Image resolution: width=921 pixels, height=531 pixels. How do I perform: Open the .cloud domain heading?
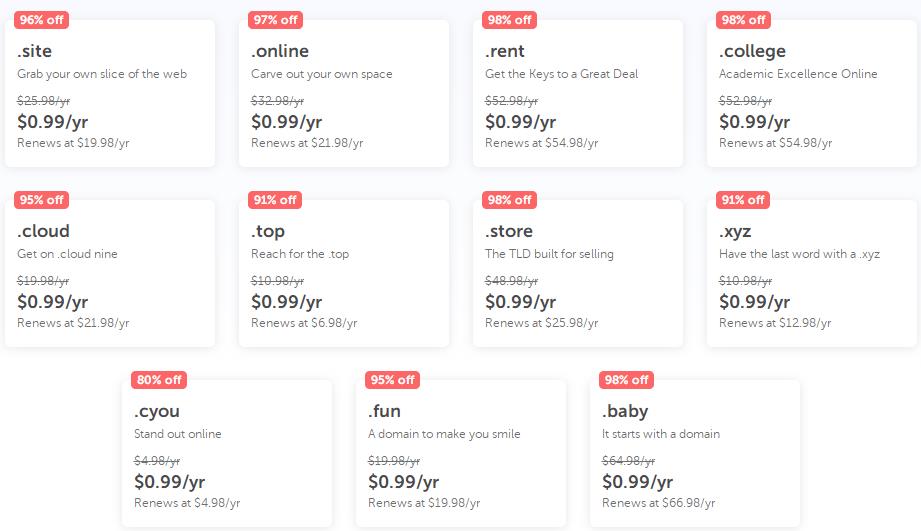[x=43, y=231]
